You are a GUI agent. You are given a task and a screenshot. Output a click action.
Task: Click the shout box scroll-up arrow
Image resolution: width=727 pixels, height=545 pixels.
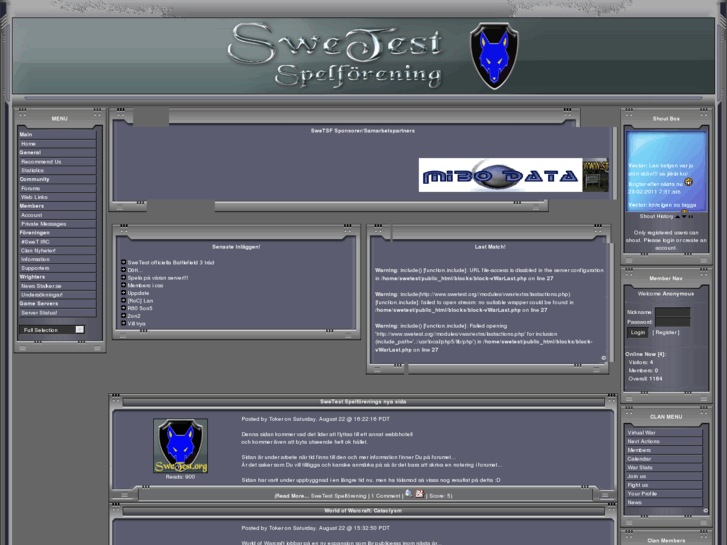677,217
